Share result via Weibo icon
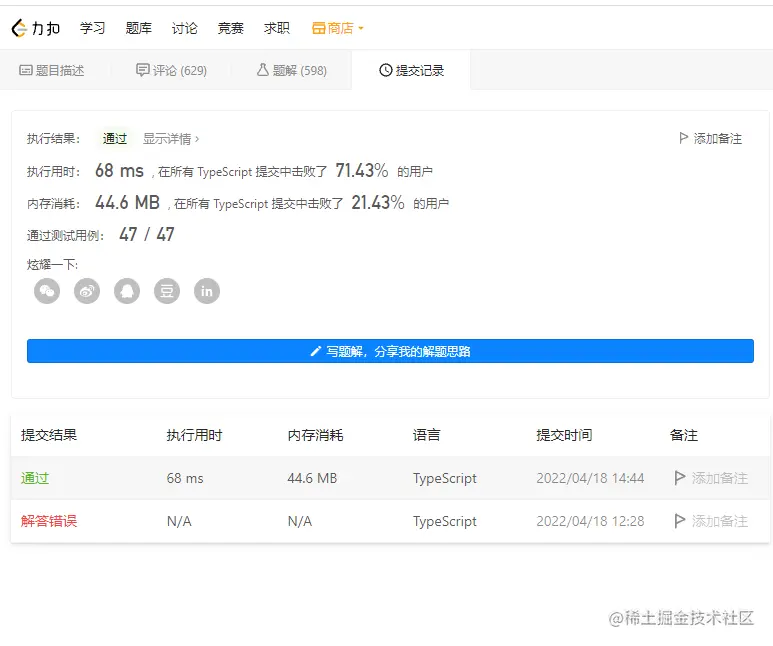This screenshot has width=773, height=646. click(x=87, y=291)
